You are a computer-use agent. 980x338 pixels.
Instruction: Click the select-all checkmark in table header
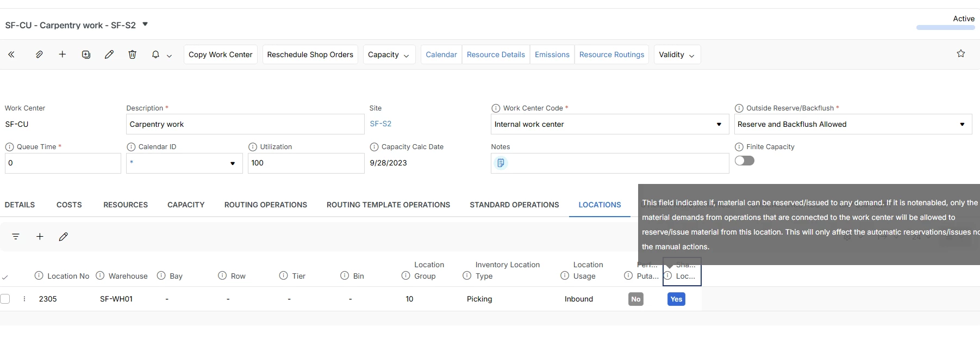point(5,277)
